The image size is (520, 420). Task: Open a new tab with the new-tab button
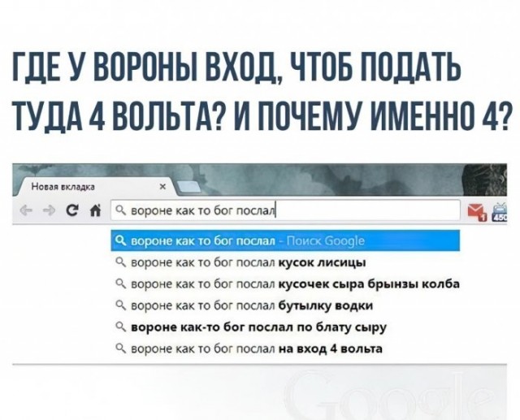[x=188, y=188]
